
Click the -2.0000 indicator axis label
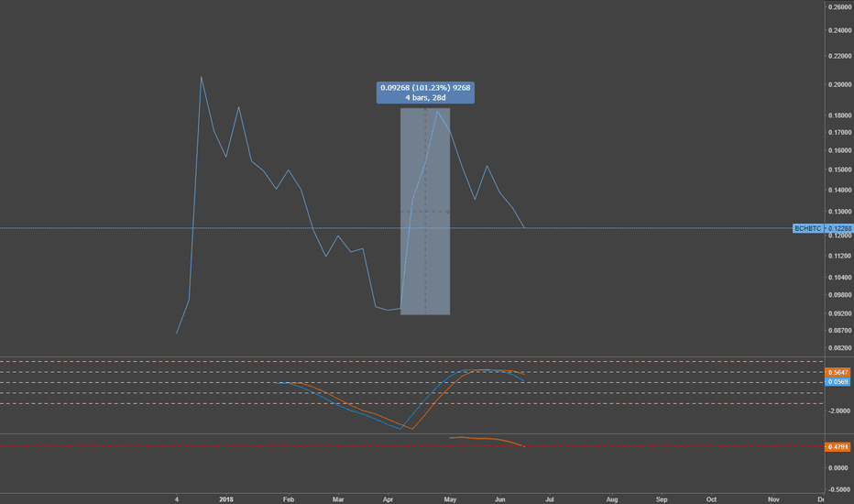839,411
